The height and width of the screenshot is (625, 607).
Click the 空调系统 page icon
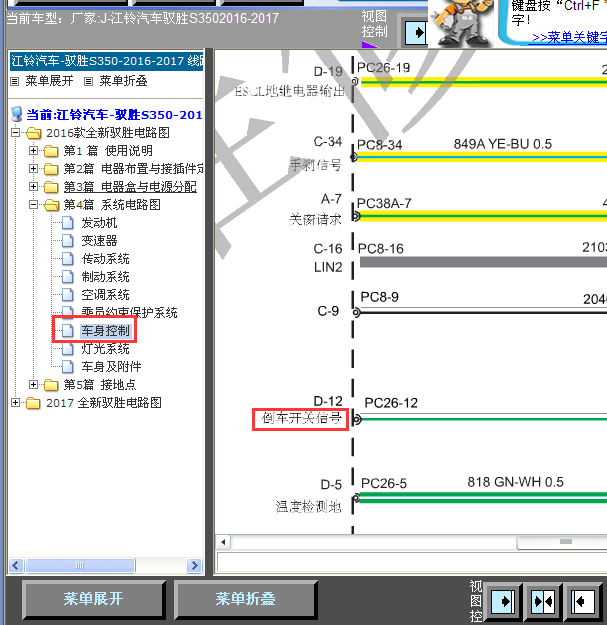(68, 295)
